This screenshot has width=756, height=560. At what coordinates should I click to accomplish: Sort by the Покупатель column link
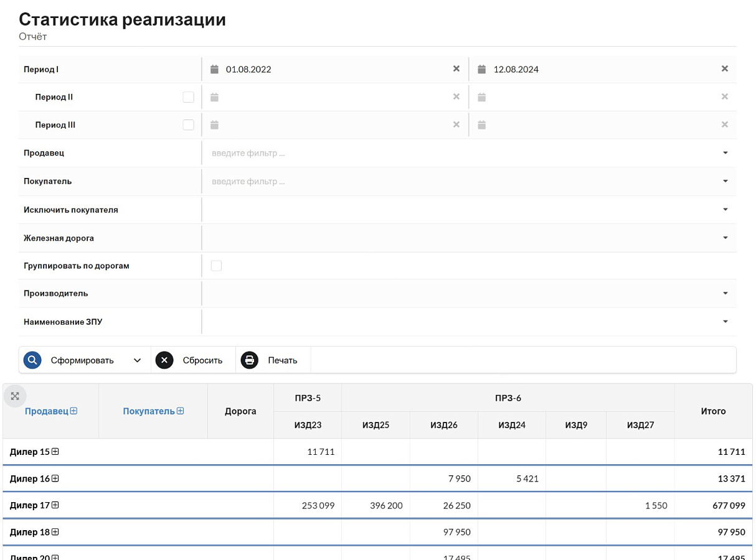click(149, 411)
